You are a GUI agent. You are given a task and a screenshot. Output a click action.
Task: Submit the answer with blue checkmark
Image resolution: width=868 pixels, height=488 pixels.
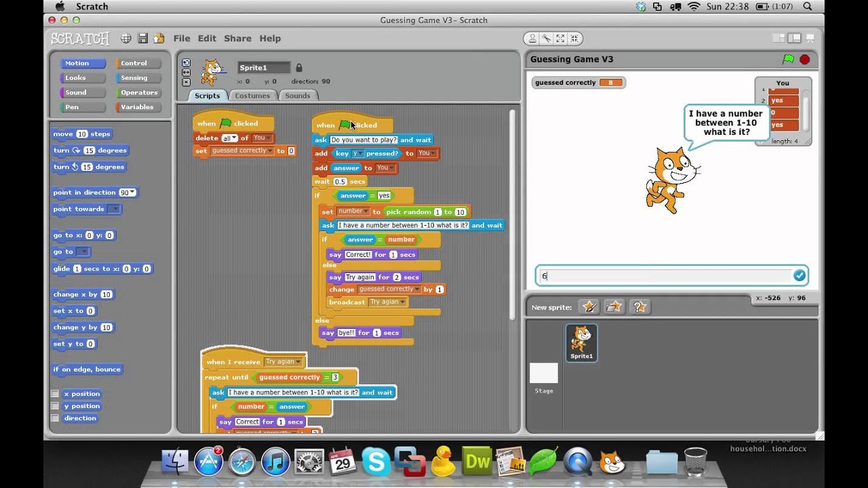799,276
